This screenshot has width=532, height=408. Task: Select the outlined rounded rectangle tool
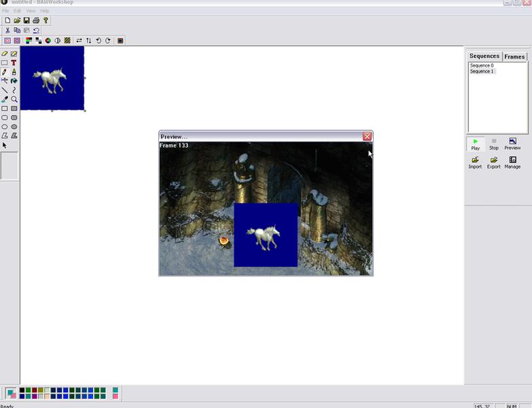(4, 118)
